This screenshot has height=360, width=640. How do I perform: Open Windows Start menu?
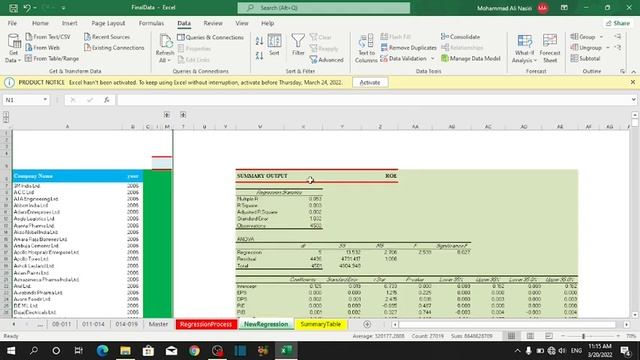point(11,351)
